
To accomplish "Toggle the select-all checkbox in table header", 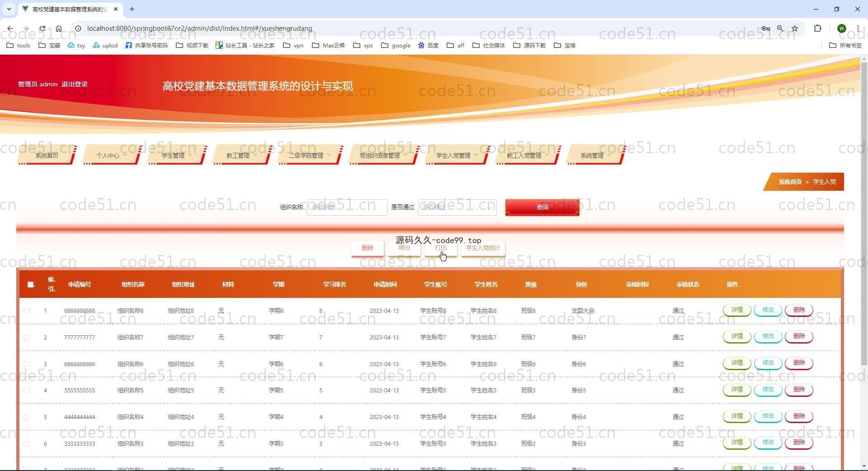I will coord(31,284).
